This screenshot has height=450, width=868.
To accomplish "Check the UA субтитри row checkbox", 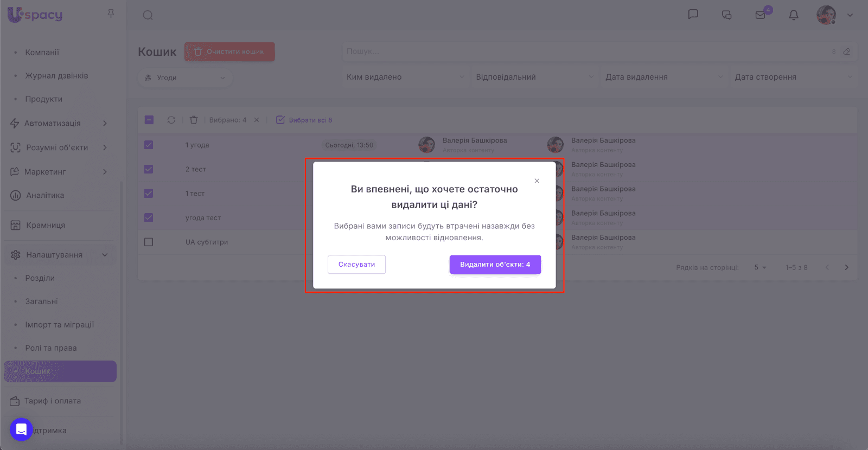I will click(x=149, y=242).
